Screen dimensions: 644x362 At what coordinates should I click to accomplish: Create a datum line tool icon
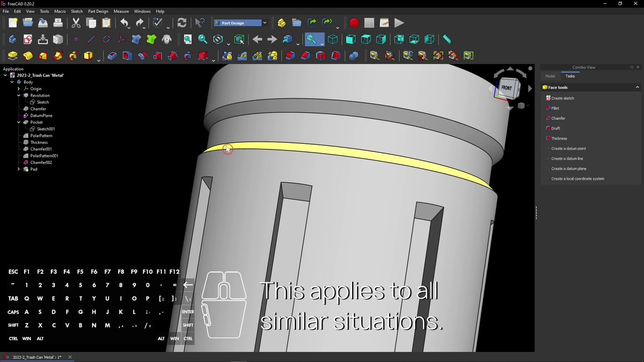91,39
